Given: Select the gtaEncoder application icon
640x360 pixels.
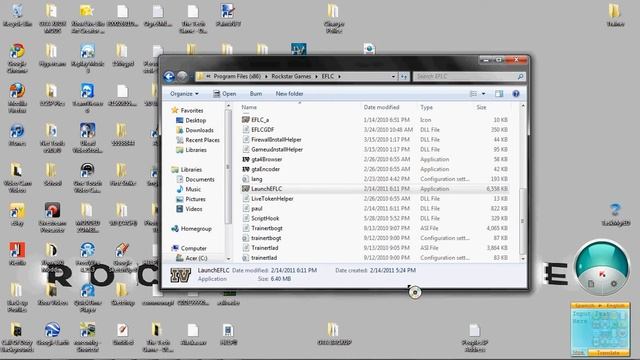Looking at the screenshot, I should (x=246, y=169).
